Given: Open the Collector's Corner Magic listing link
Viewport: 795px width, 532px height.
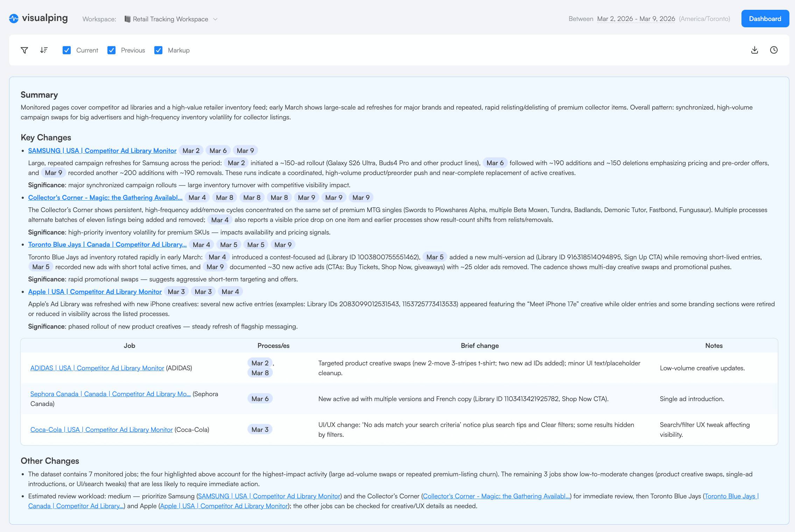Looking at the screenshot, I should 105,197.
